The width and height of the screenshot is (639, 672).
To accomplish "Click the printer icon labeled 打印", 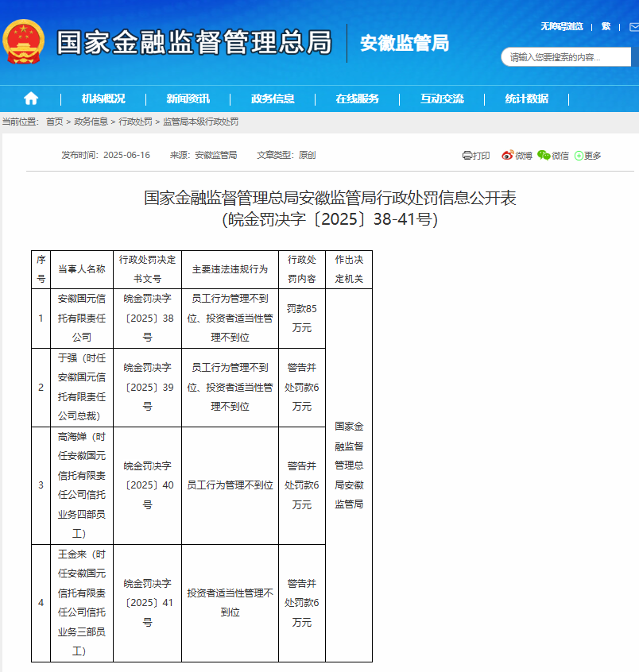I will coord(467,156).
